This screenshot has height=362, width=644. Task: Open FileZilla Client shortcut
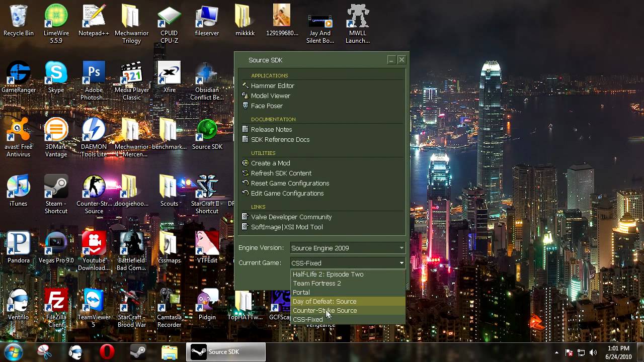pyautogui.click(x=56, y=308)
